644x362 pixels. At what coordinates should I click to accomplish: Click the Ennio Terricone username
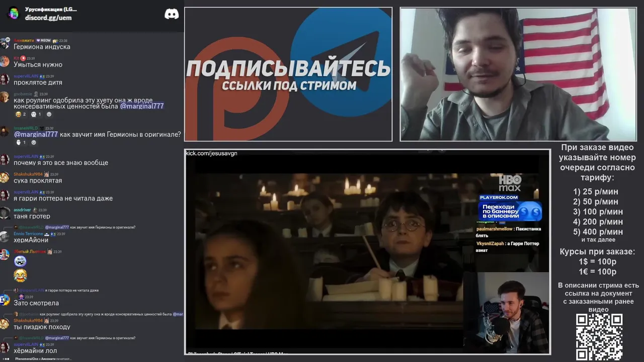coord(29,234)
